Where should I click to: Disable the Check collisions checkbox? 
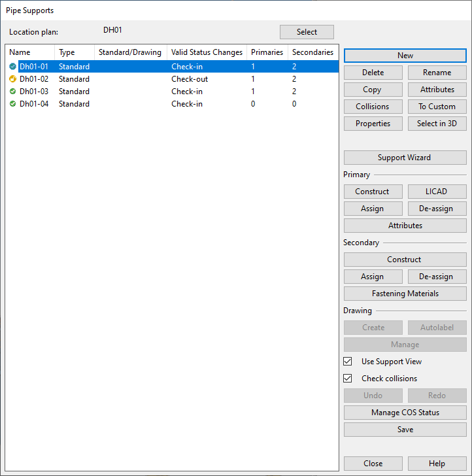coord(348,379)
